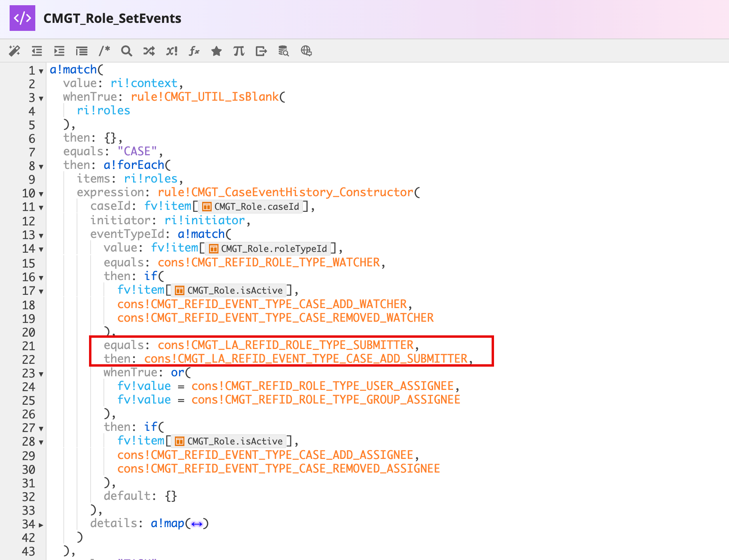729x560 pixels.
Task: Click cons!CMGT_REFID_ROLE_TYPE_GROUP_ASSIGNEE constant
Action: pyautogui.click(x=326, y=400)
